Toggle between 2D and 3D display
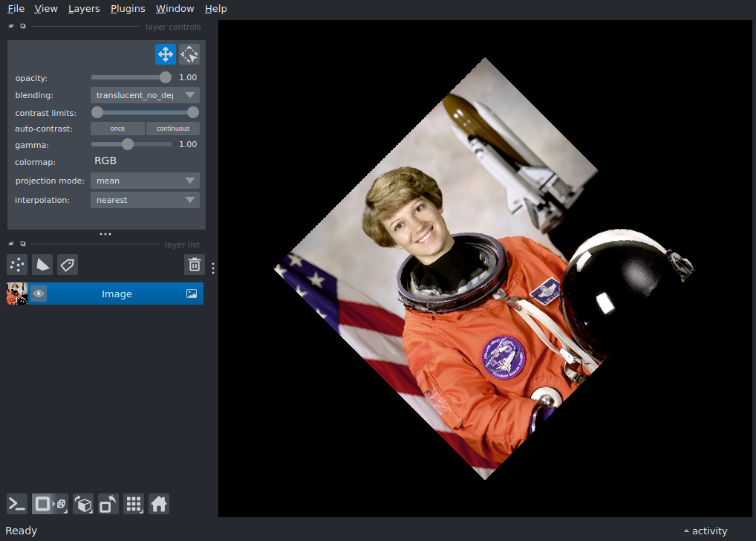Viewport: 756px width, 541px height. 49,504
